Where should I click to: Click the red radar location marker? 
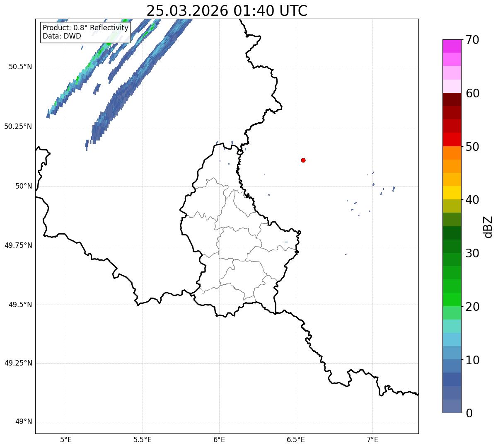coord(303,160)
